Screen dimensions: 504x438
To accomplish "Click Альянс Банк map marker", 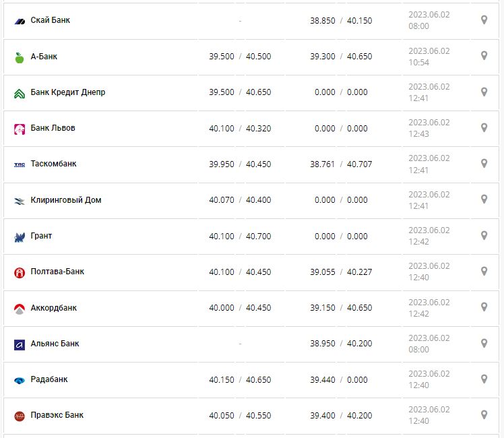I will tap(484, 343).
